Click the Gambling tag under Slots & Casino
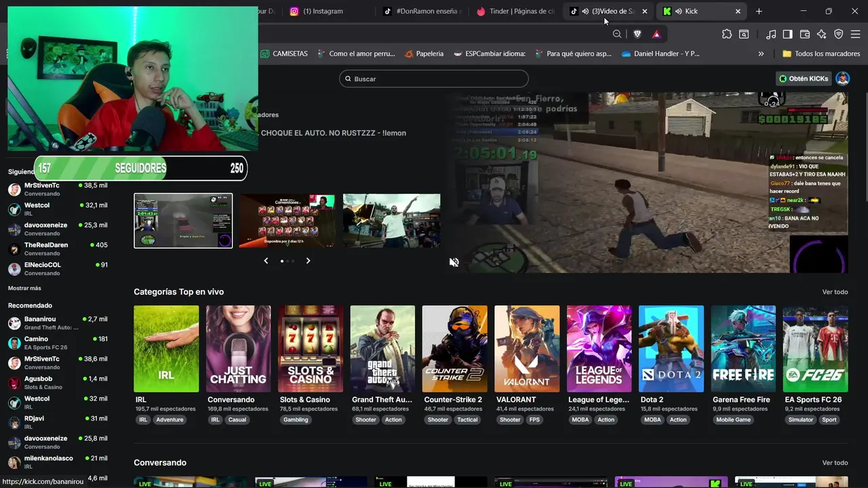 click(296, 420)
